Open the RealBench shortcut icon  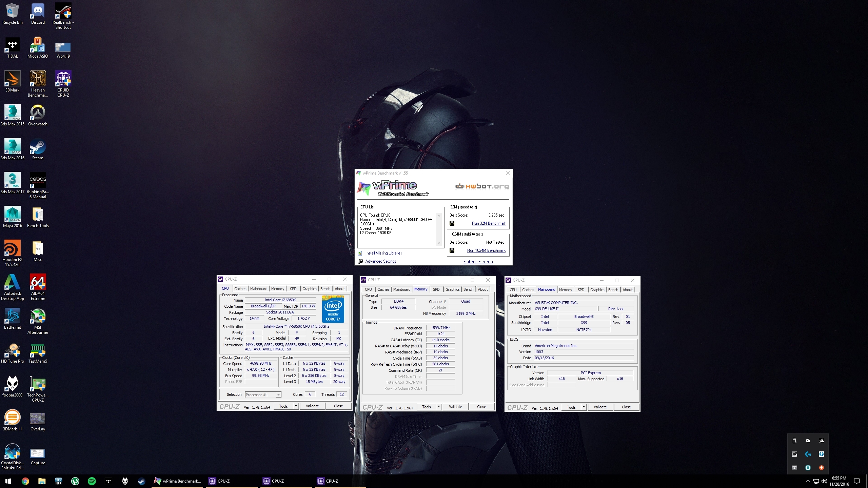(63, 16)
